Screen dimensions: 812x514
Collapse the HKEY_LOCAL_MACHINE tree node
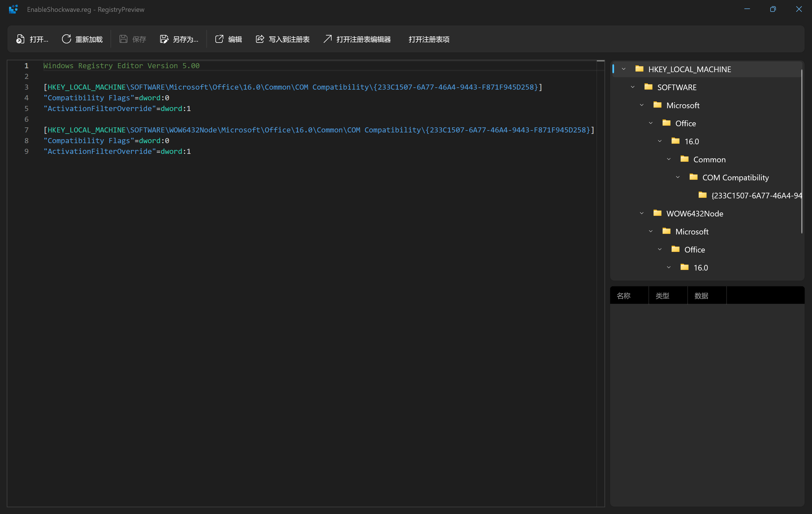(x=623, y=69)
